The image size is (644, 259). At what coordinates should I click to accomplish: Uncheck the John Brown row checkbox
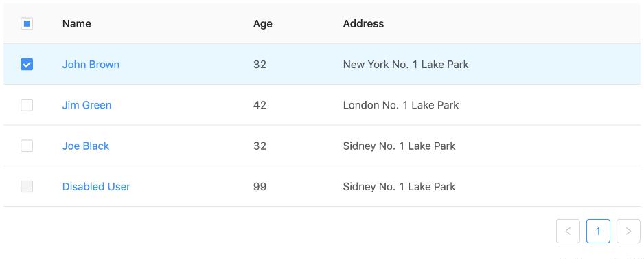tap(27, 65)
